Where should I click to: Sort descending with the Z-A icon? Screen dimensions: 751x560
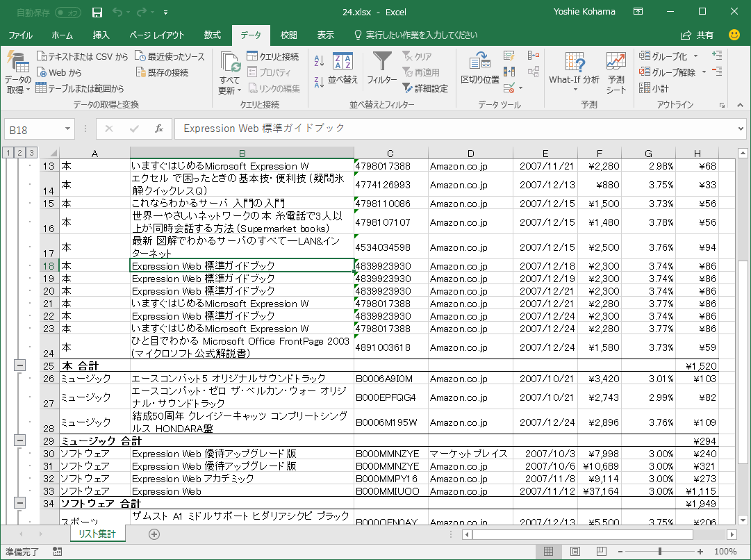click(x=319, y=82)
